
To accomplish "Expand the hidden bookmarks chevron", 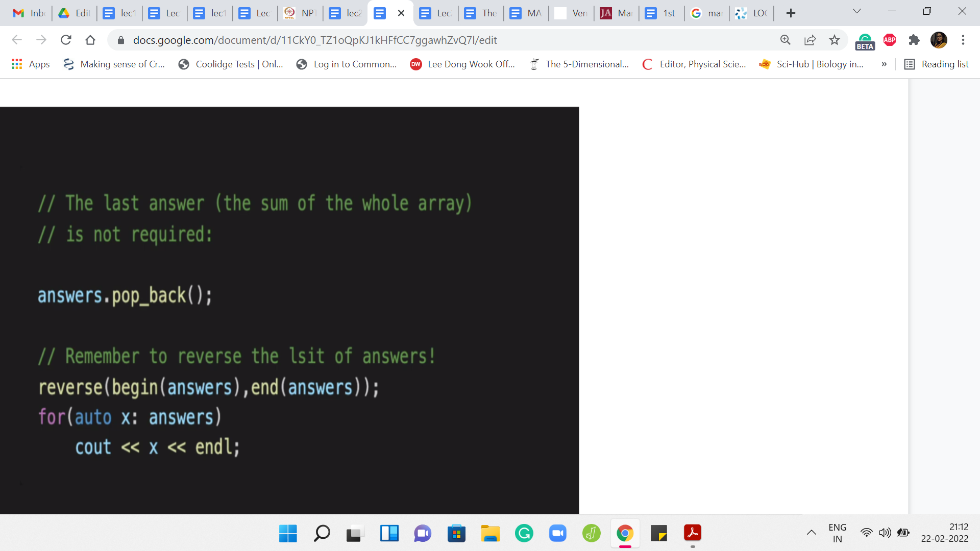I will (884, 64).
